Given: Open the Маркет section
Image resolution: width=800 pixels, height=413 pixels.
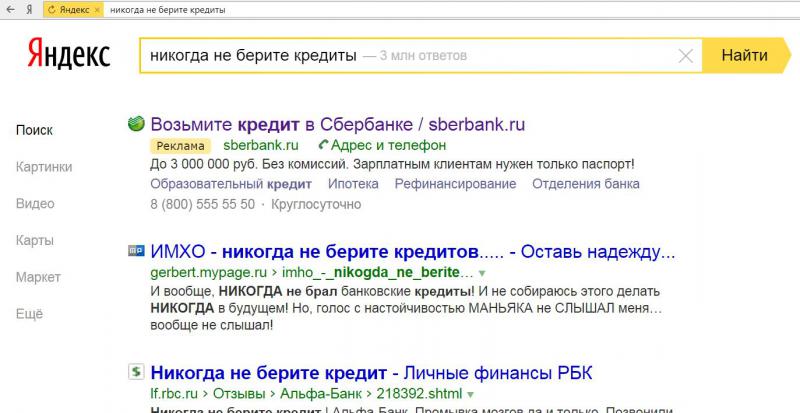Looking at the screenshot, I should point(38,277).
